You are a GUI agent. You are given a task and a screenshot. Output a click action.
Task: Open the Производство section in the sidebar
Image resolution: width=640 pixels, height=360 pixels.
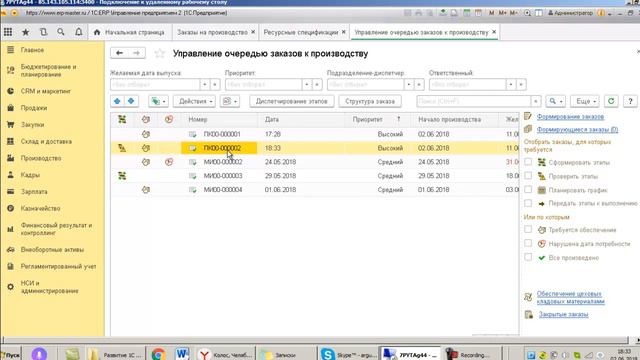point(41,158)
